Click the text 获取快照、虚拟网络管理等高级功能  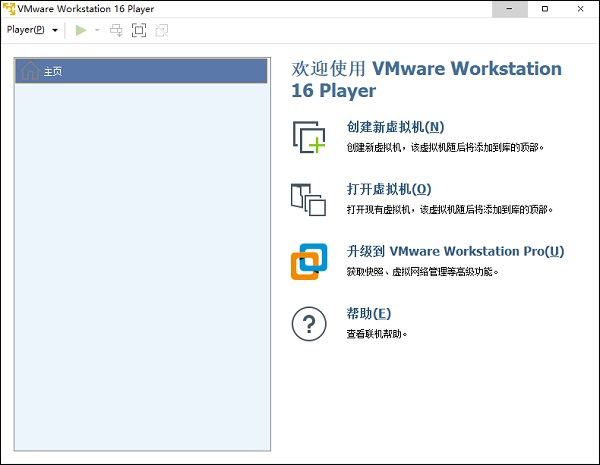(x=422, y=272)
